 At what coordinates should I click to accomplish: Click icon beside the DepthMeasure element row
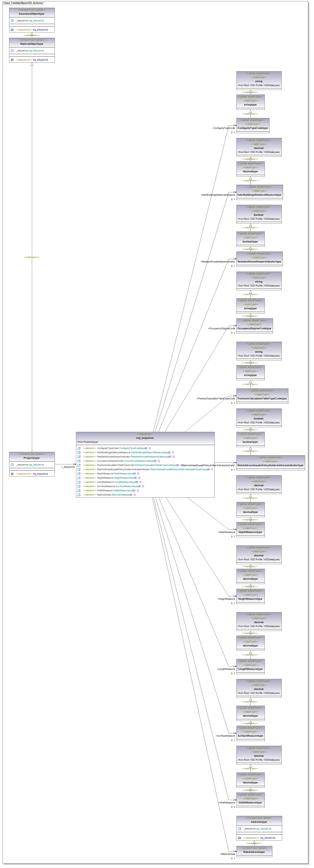click(79, 474)
